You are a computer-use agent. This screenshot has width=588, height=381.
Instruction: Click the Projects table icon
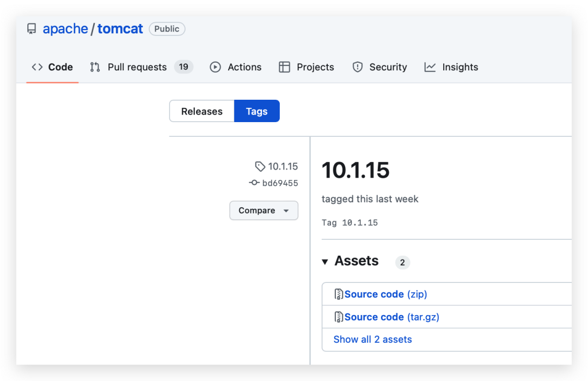[284, 67]
